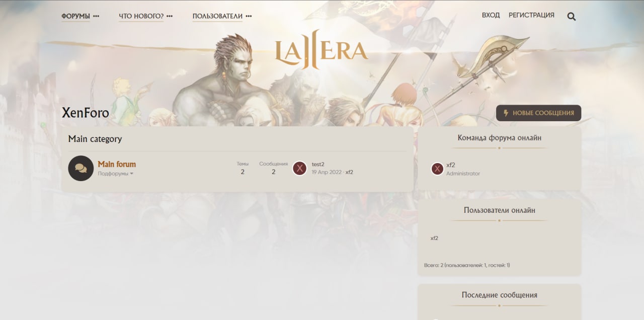This screenshot has width=644, height=320.
Task: Click the НОВЫЕ СООБЩЕНИЯ button
Action: pyautogui.click(x=538, y=113)
